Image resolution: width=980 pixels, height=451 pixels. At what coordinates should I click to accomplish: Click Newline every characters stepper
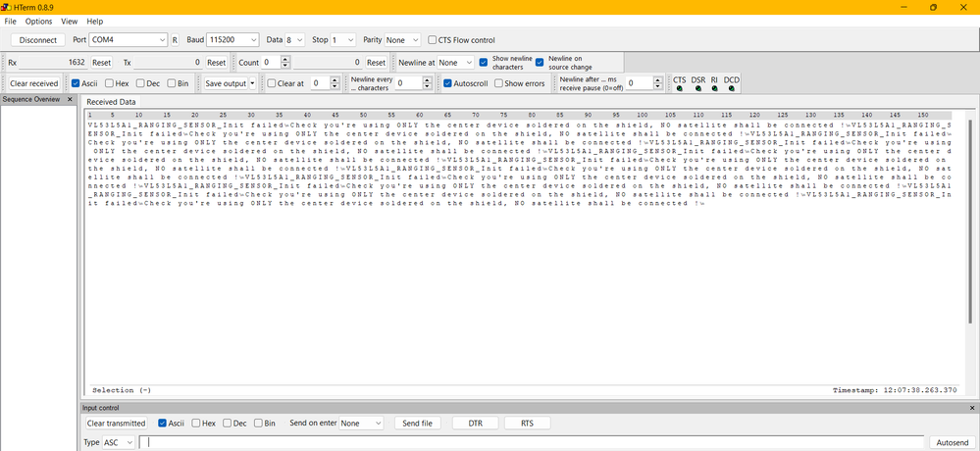pyautogui.click(x=428, y=83)
